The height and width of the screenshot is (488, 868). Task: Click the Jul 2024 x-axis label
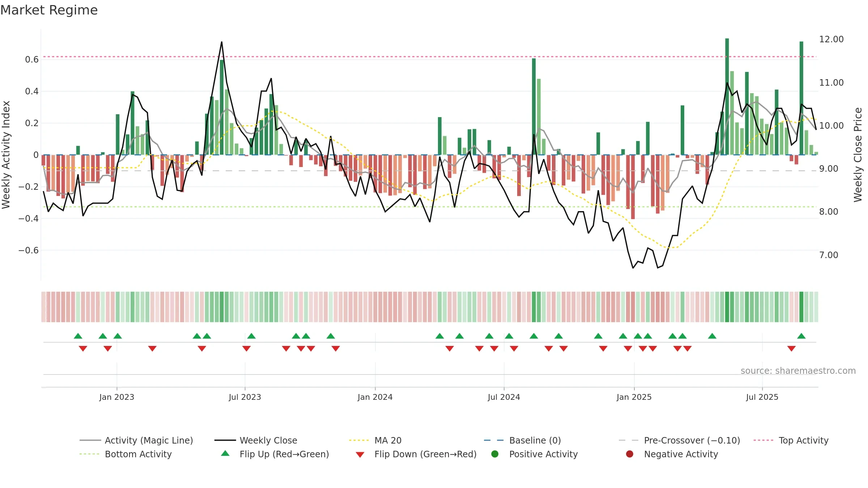coord(504,397)
